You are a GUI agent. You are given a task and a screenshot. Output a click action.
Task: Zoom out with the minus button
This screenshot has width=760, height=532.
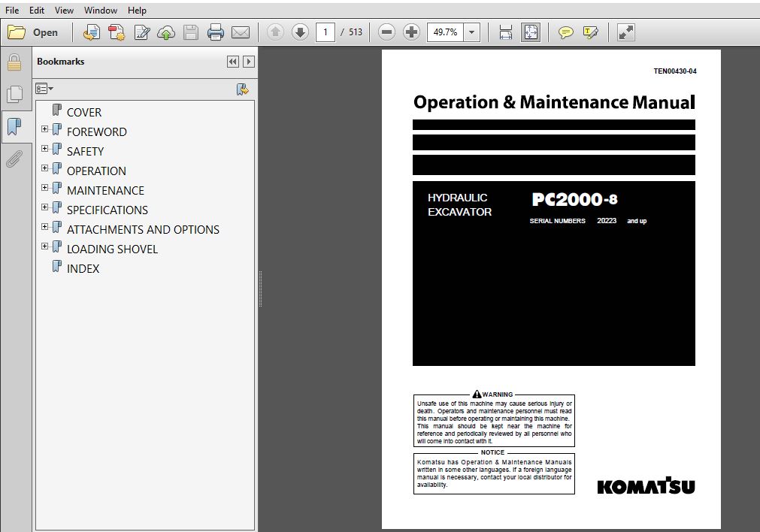click(386, 32)
